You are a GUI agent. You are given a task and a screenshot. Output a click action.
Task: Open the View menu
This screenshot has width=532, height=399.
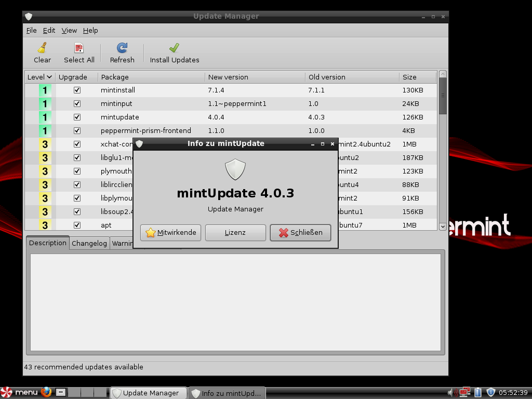click(69, 30)
